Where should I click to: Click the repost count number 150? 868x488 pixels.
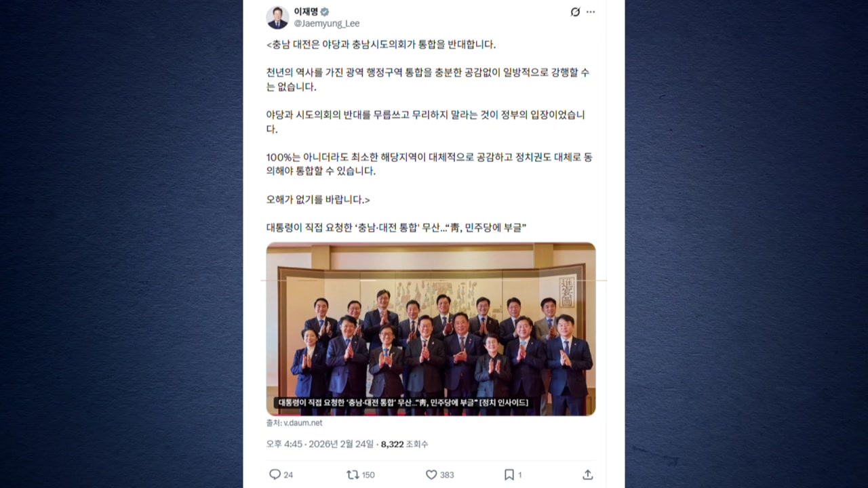click(x=368, y=475)
